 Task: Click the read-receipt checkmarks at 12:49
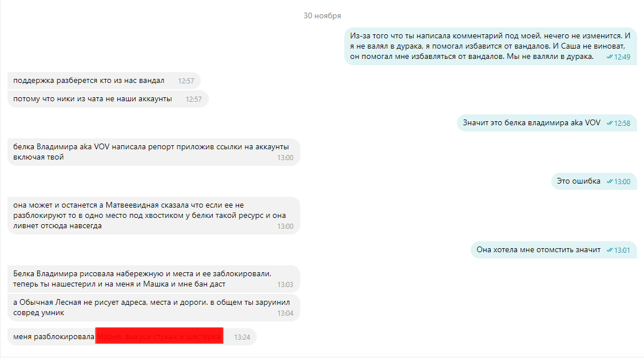pos(610,57)
